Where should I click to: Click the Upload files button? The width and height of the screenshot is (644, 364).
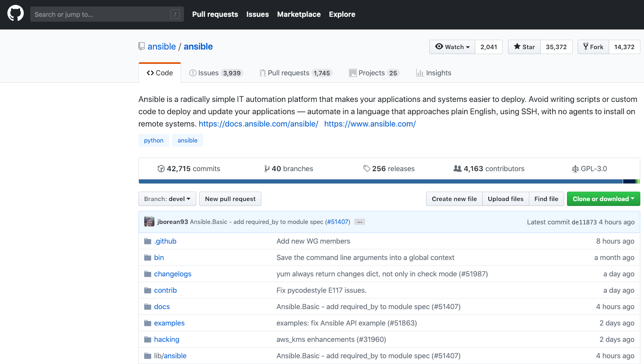click(506, 199)
